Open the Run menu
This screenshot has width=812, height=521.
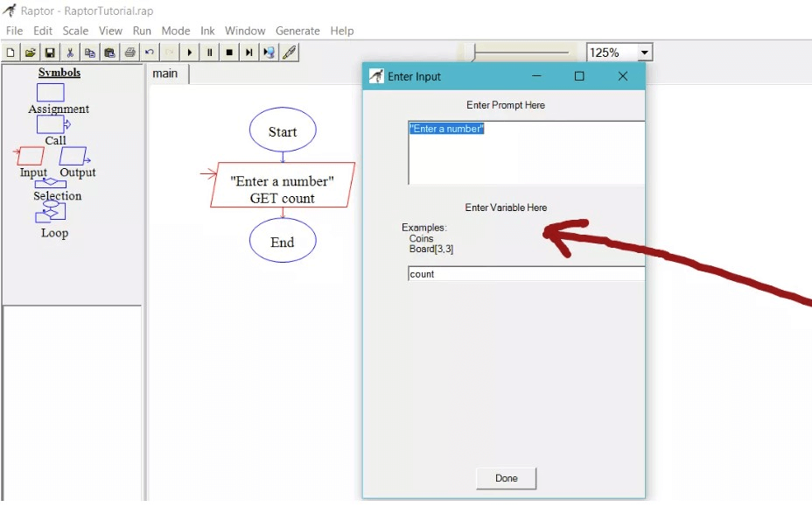142,32
